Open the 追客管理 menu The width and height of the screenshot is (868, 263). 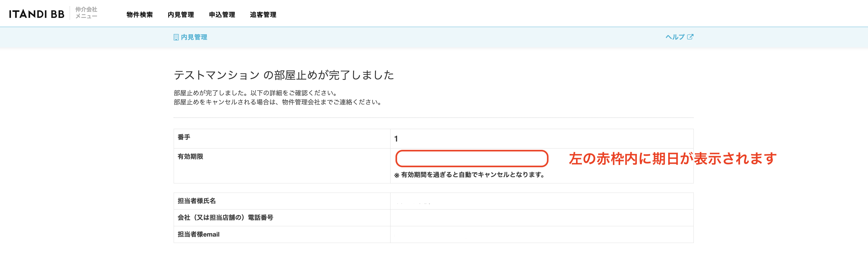[263, 15]
